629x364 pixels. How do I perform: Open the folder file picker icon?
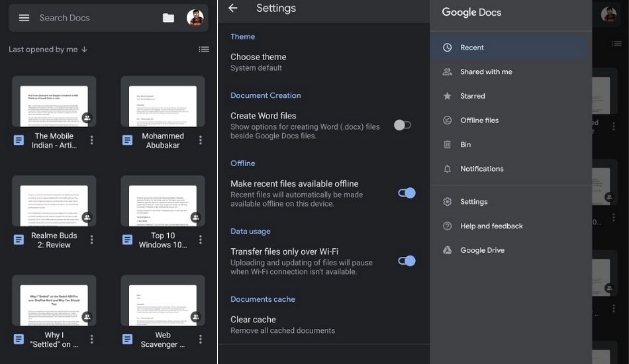pyautogui.click(x=168, y=18)
